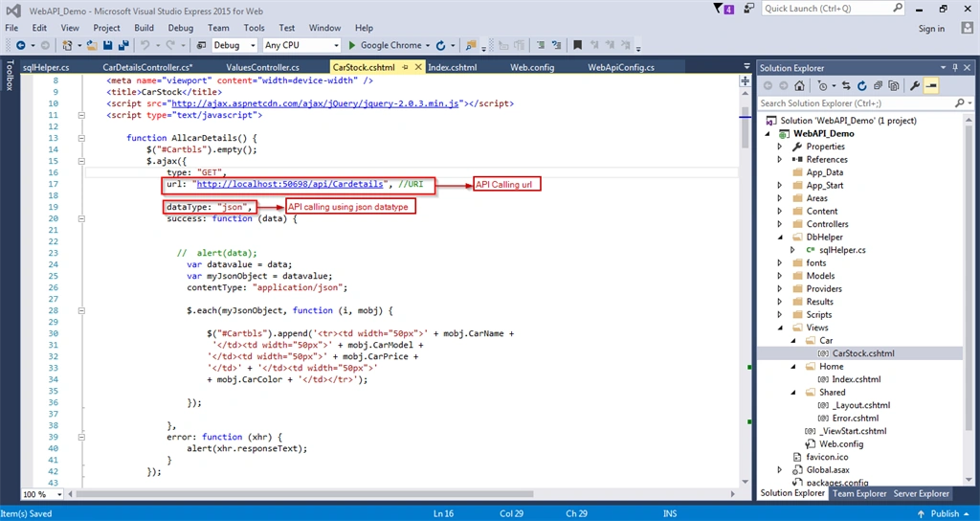
Task: Toggle a bookmark with the bookmark icon
Action: pyautogui.click(x=577, y=45)
